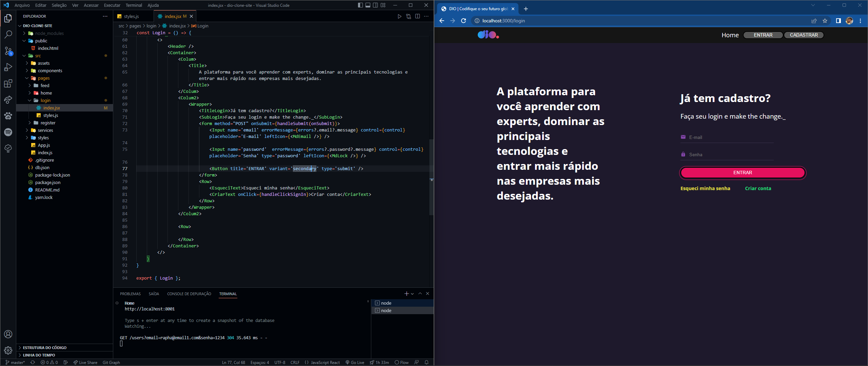Open Source Control view showing 1 pending change

coord(8,51)
